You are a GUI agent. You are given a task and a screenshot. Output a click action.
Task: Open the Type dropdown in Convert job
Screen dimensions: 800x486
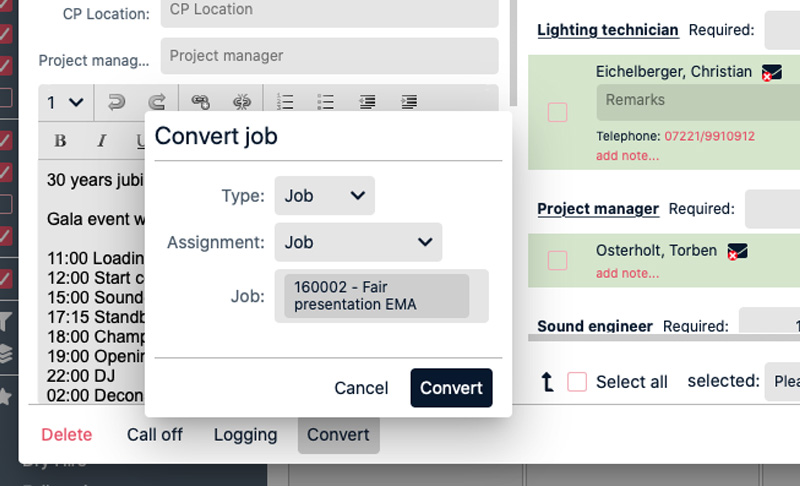pos(324,196)
